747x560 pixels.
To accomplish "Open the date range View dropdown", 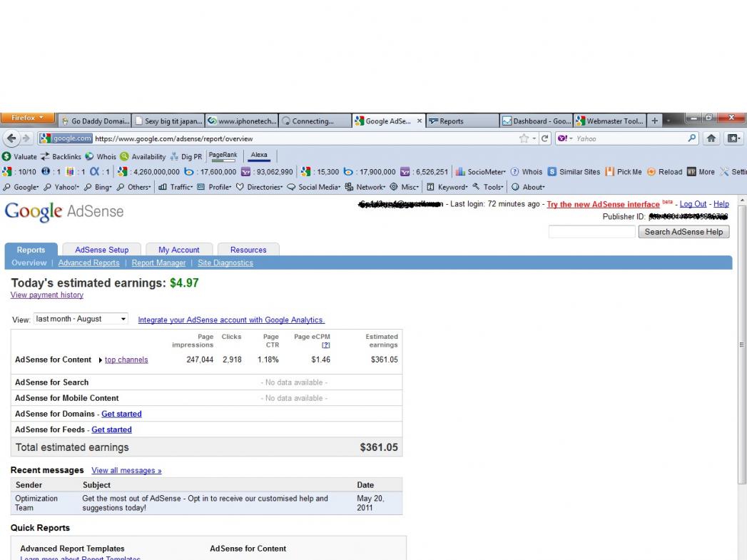I will pos(81,319).
